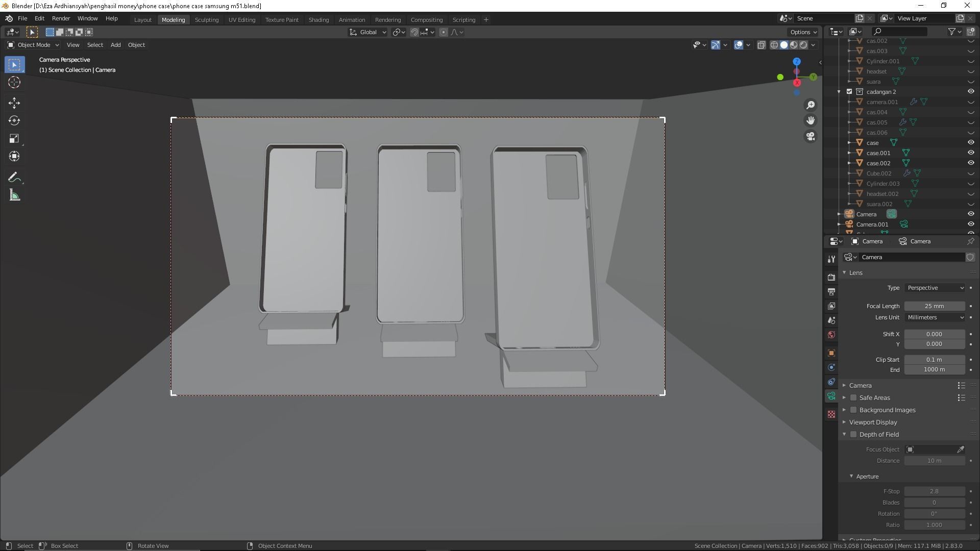The width and height of the screenshot is (980, 551).
Task: Select the Cursor tool
Action: tap(14, 82)
